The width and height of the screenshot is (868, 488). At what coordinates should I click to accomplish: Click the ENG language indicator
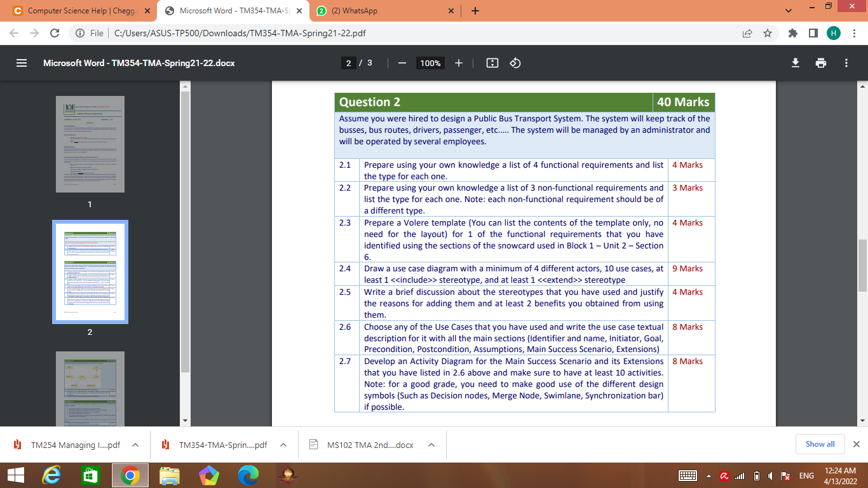pyautogui.click(x=806, y=475)
